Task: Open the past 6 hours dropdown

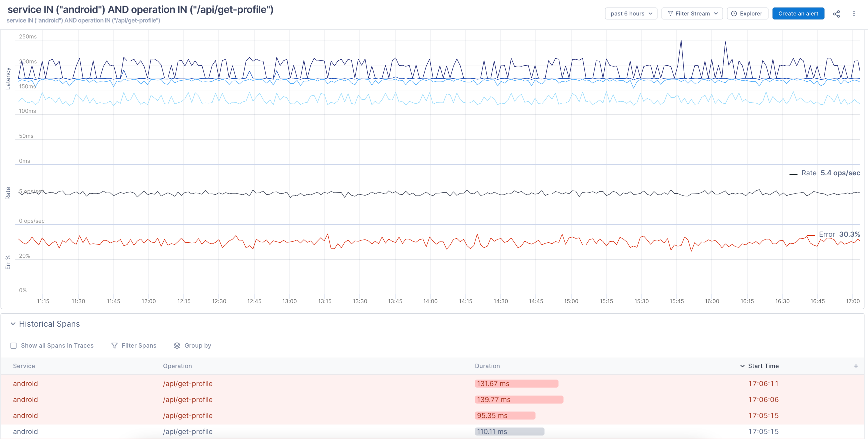Action: pos(631,14)
